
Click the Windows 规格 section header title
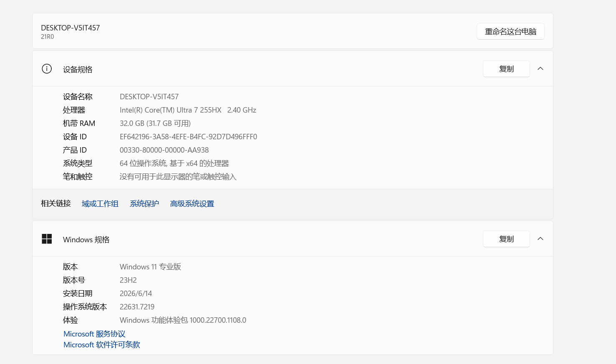coord(86,240)
